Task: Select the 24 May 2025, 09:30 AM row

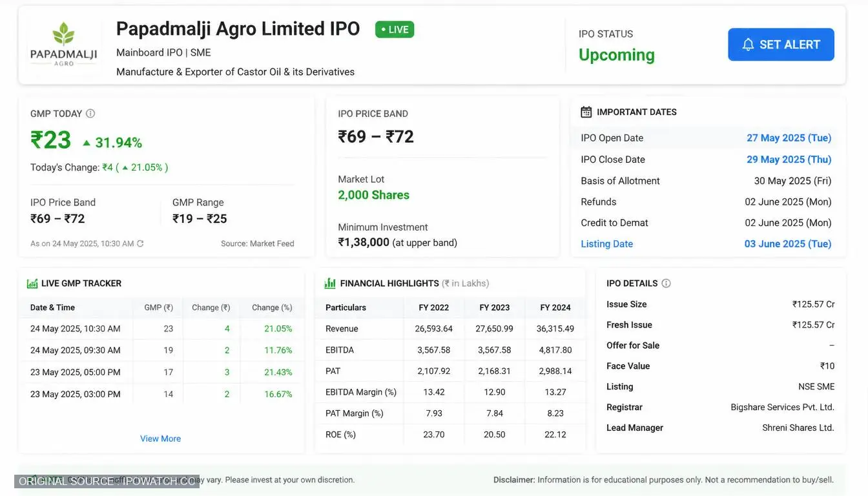Action: 161,350
